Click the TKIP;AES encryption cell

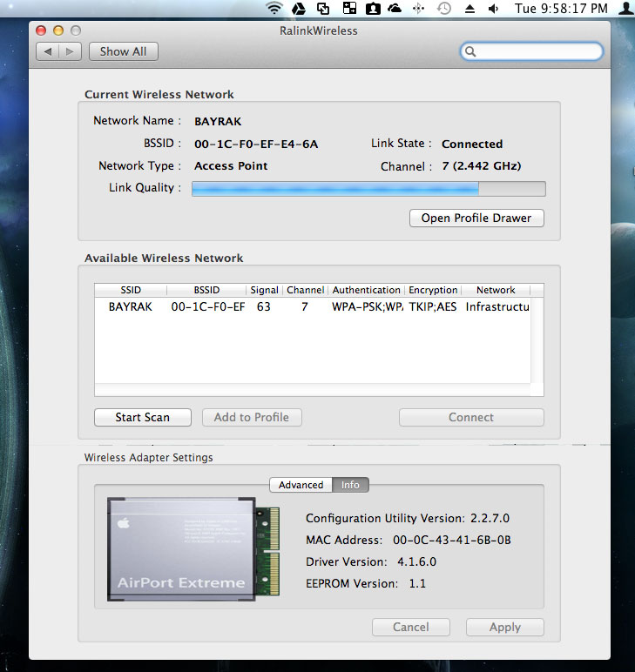click(433, 307)
